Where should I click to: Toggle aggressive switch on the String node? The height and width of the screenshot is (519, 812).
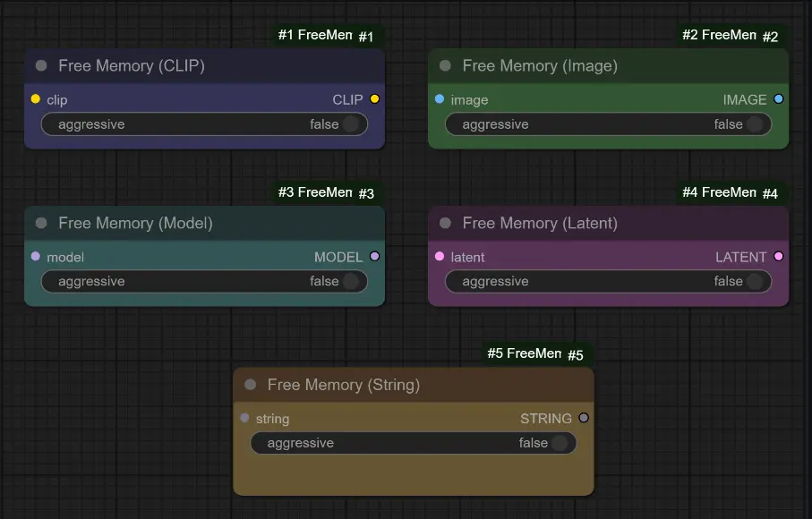[x=414, y=443]
